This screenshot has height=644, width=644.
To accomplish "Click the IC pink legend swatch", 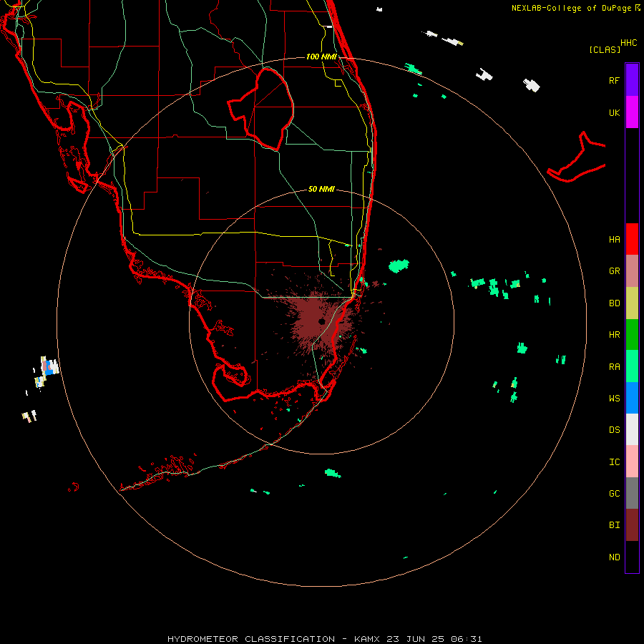I will coord(632,462).
